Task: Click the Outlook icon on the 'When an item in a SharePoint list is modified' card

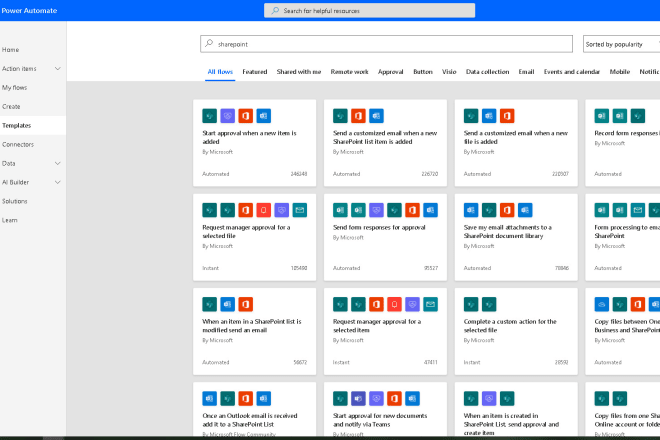Action: coord(227,304)
